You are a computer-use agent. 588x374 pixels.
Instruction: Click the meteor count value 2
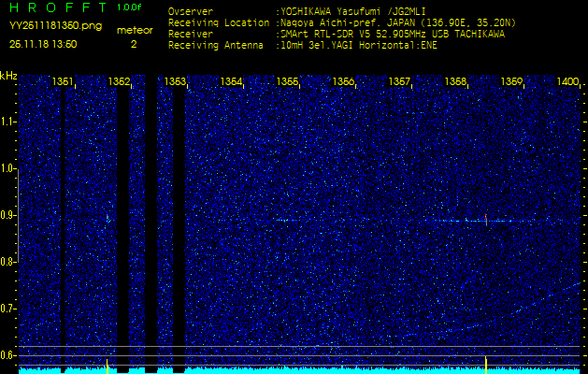[x=133, y=43]
